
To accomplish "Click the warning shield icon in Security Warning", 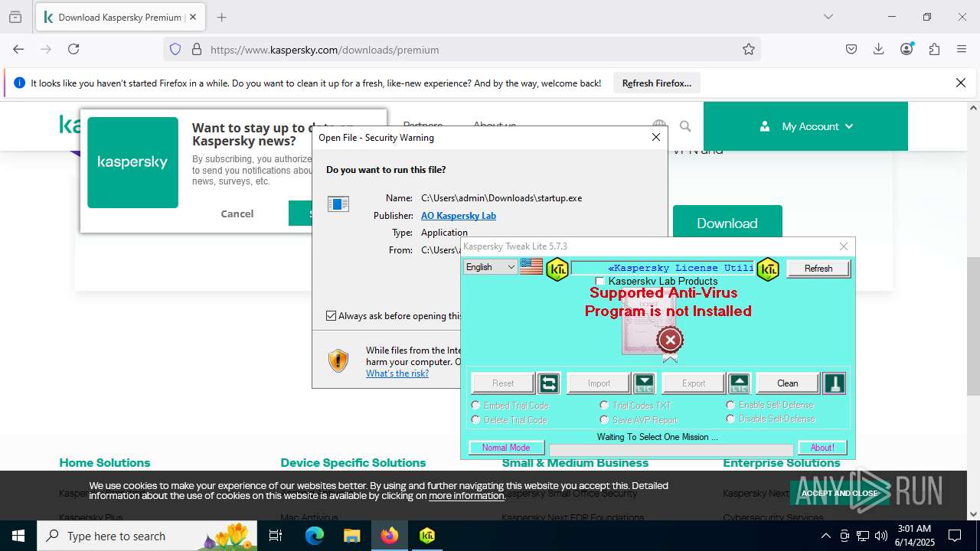I will pos(338,360).
